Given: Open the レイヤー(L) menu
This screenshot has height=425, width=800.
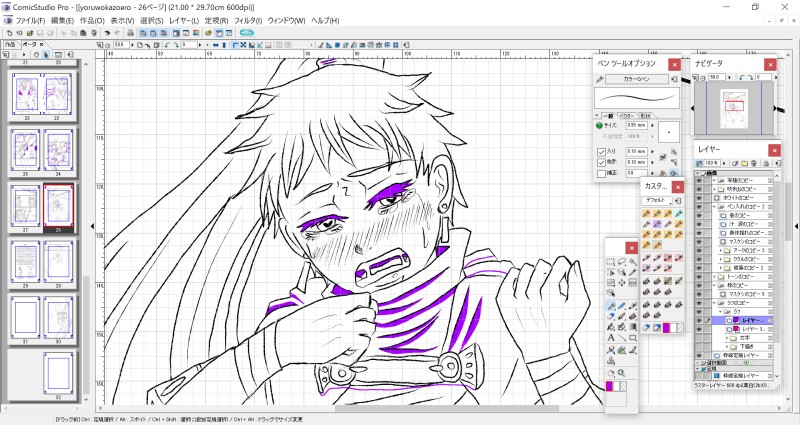Looking at the screenshot, I should [184, 21].
